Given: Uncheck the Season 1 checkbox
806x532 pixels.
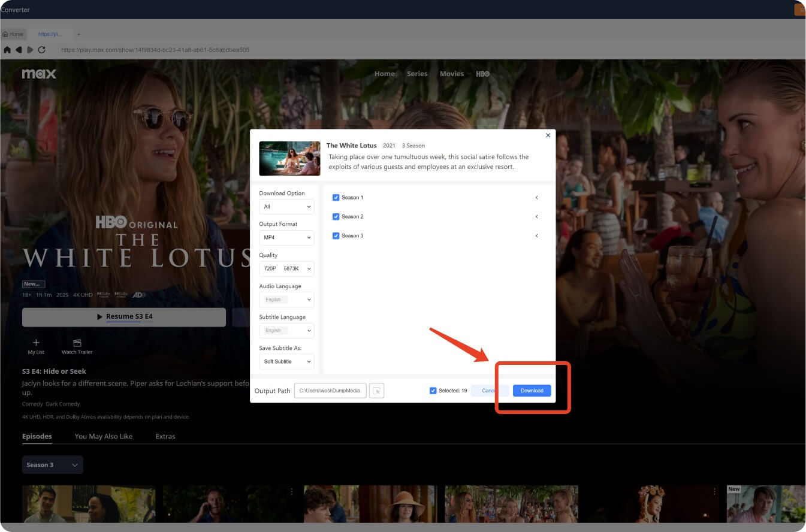Looking at the screenshot, I should (x=336, y=198).
